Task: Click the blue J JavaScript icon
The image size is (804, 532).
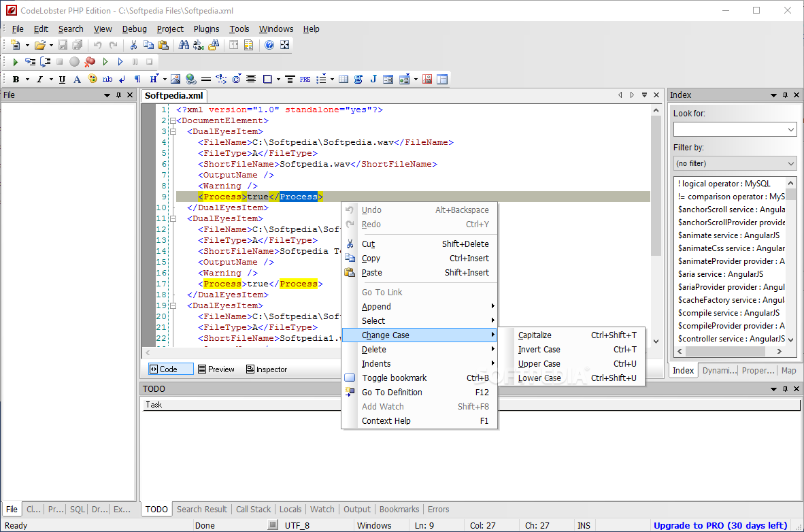Action: coord(373,79)
